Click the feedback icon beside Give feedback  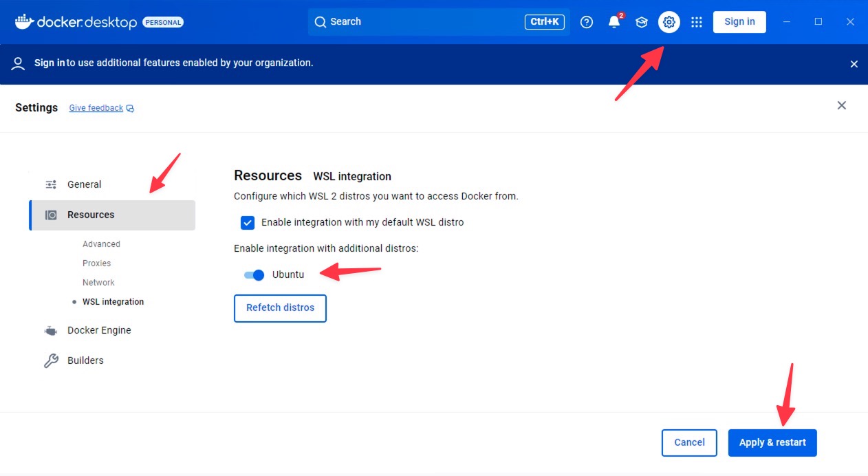point(130,109)
